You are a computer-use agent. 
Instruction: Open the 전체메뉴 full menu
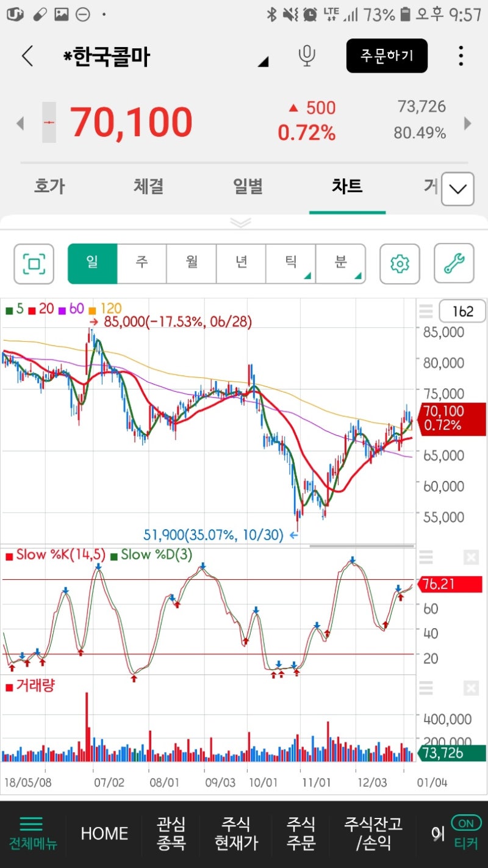32,834
